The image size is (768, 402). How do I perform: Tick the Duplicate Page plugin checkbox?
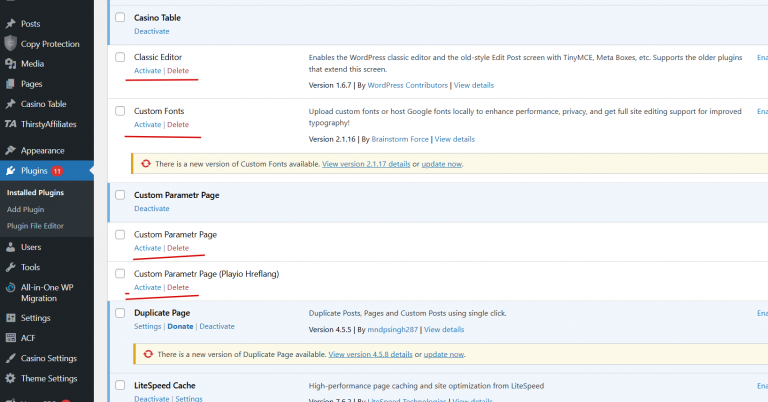[x=120, y=313]
